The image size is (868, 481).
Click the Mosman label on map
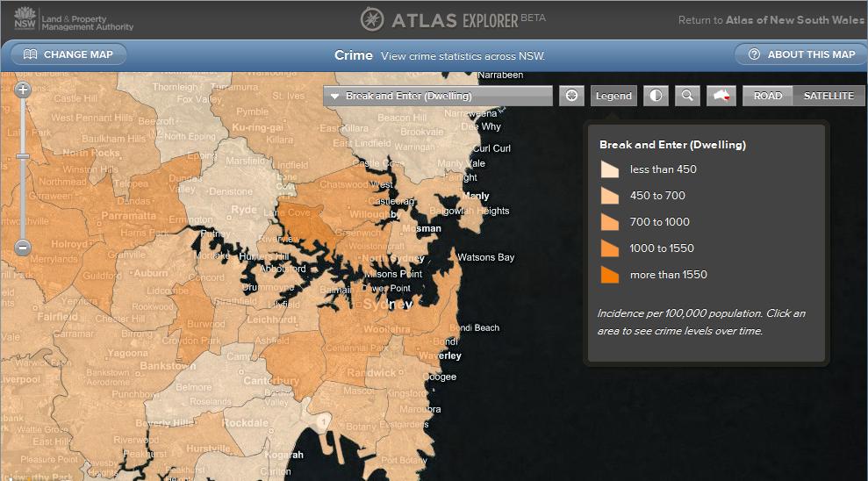pyautogui.click(x=422, y=228)
